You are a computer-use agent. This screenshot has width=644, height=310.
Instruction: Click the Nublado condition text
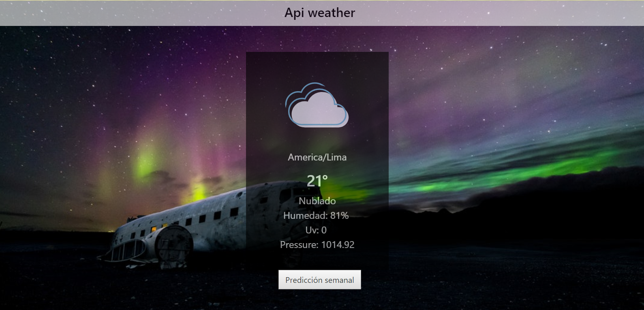(317, 201)
